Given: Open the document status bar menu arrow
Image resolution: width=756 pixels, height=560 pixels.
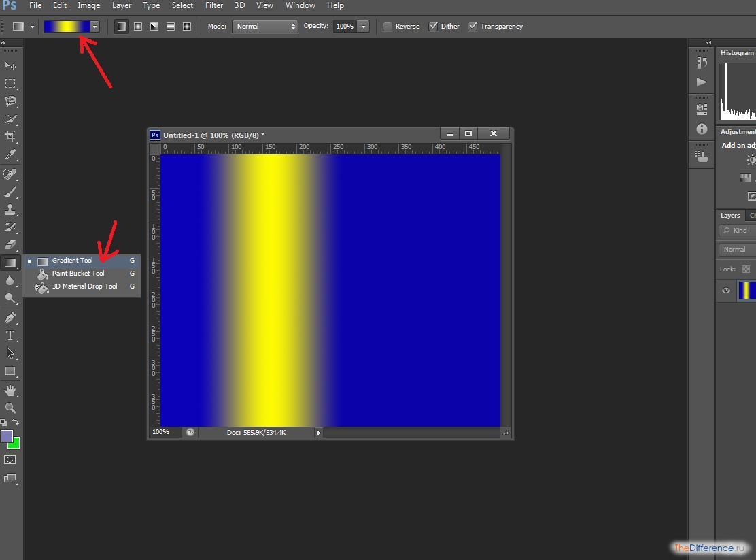Looking at the screenshot, I should [318, 433].
